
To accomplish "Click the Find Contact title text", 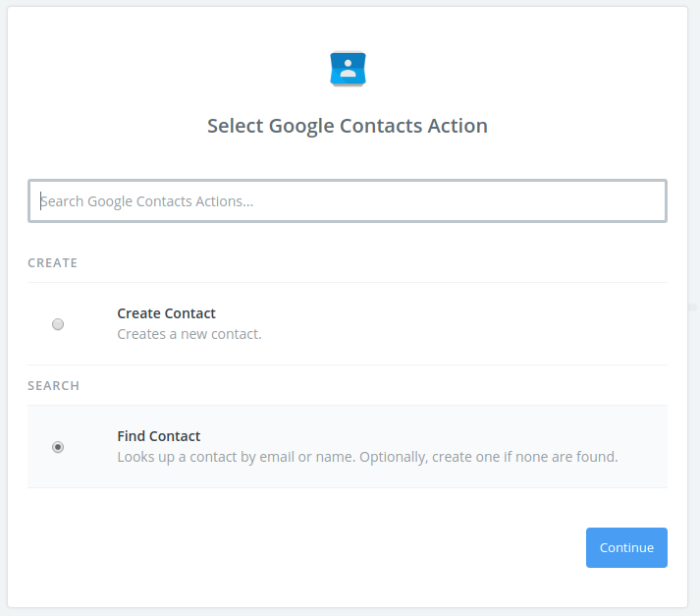I will (x=158, y=436).
